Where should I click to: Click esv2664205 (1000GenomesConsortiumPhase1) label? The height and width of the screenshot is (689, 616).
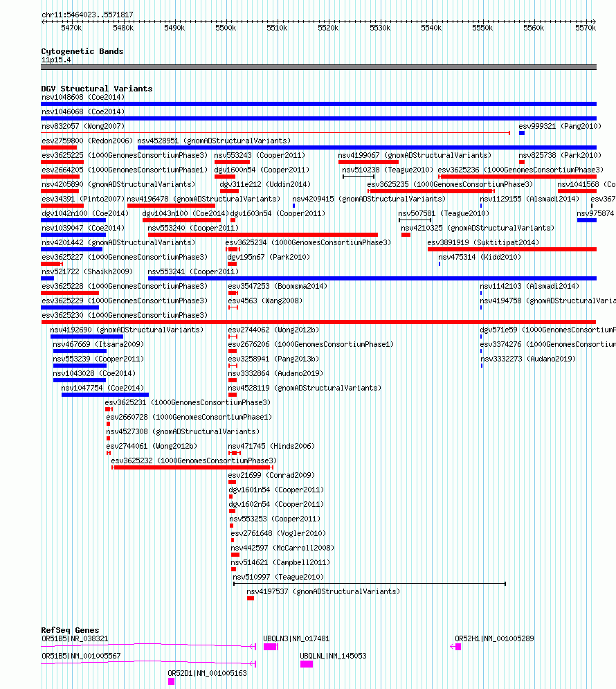(x=125, y=170)
